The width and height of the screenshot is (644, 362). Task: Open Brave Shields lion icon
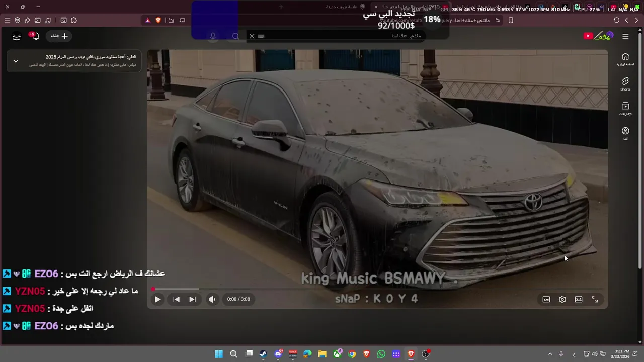click(158, 20)
